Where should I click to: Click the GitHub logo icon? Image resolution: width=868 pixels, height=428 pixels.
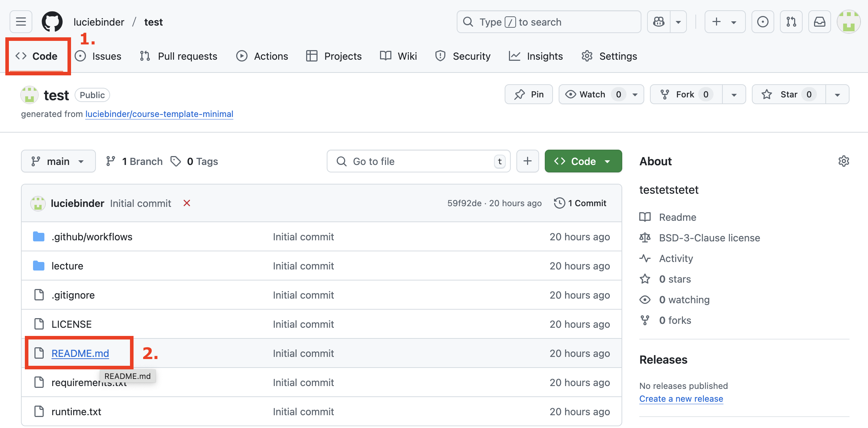point(52,22)
